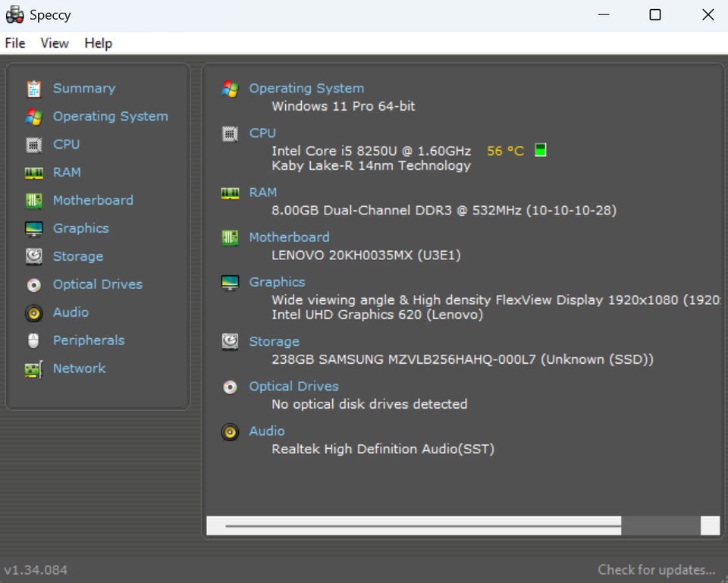Click the green CPU temperature indicator icon
728x583 pixels.
[541, 150]
